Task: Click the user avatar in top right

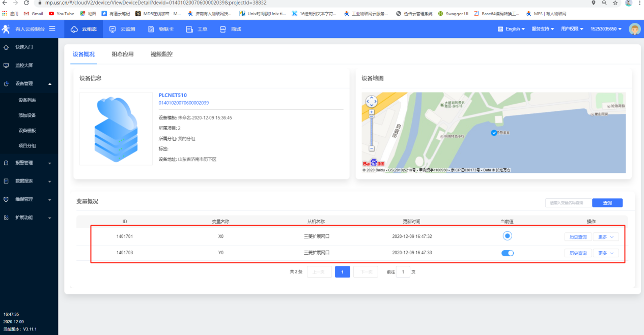Action: tap(634, 29)
